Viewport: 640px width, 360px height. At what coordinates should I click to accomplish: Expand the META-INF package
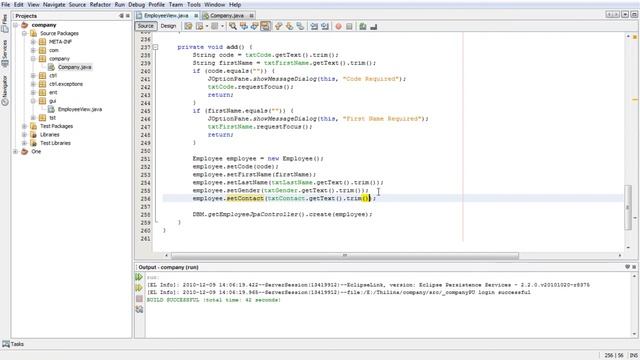point(33,42)
